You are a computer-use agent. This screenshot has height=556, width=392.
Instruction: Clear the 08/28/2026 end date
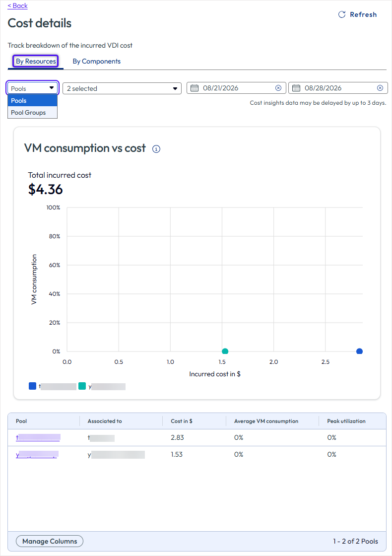[x=380, y=88]
